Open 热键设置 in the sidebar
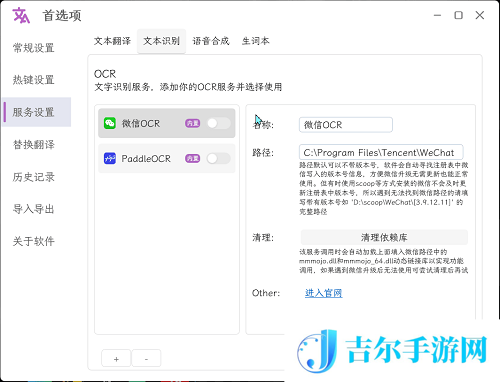500x382 pixels. pyautogui.click(x=33, y=80)
